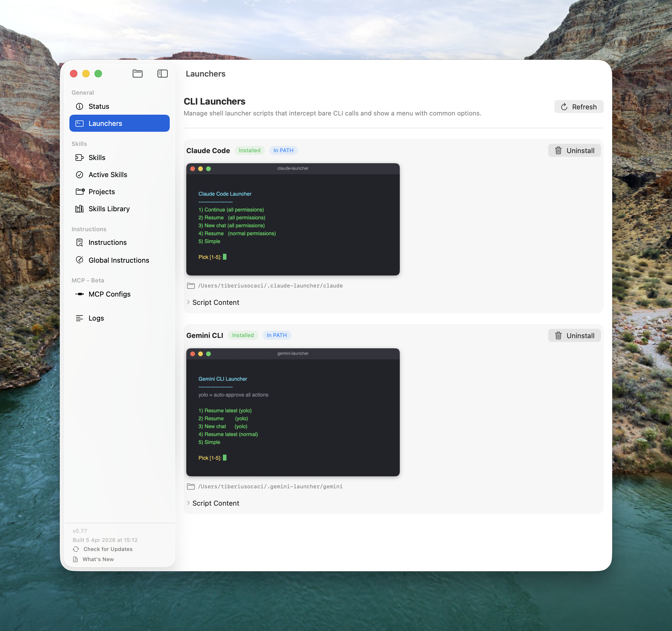Click the folder icon in the window toolbar

coord(137,74)
